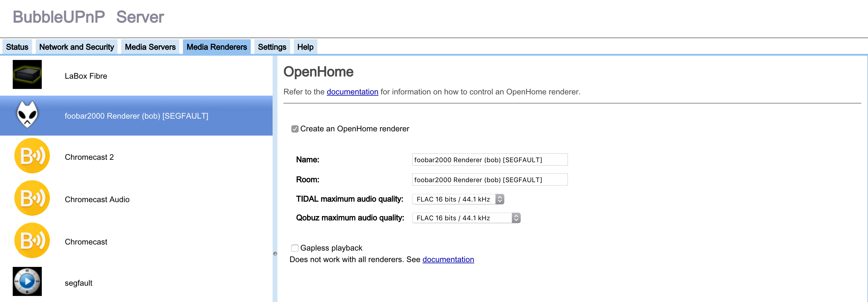
Task: Select the Chromecast renderer name
Action: click(86, 242)
